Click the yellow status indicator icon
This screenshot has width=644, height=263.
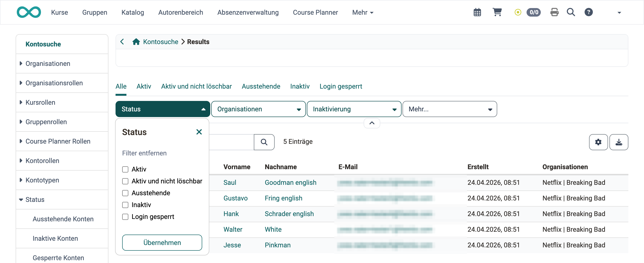(x=518, y=12)
